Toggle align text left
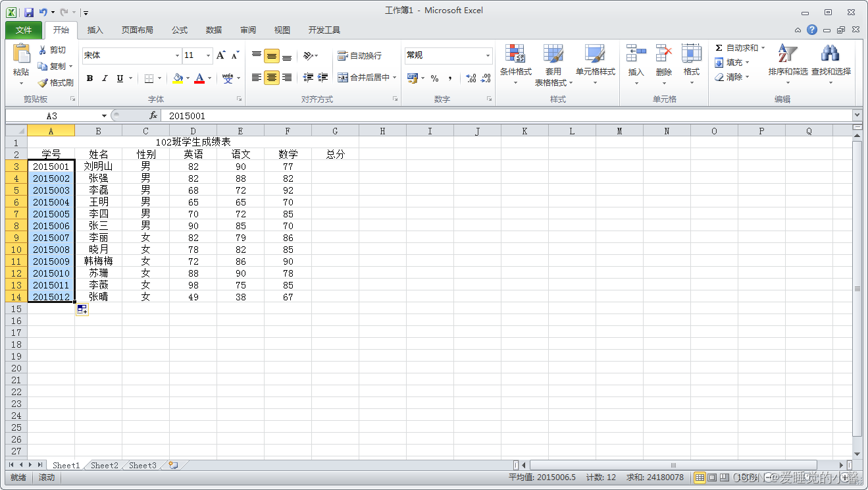868x490 pixels. point(257,78)
